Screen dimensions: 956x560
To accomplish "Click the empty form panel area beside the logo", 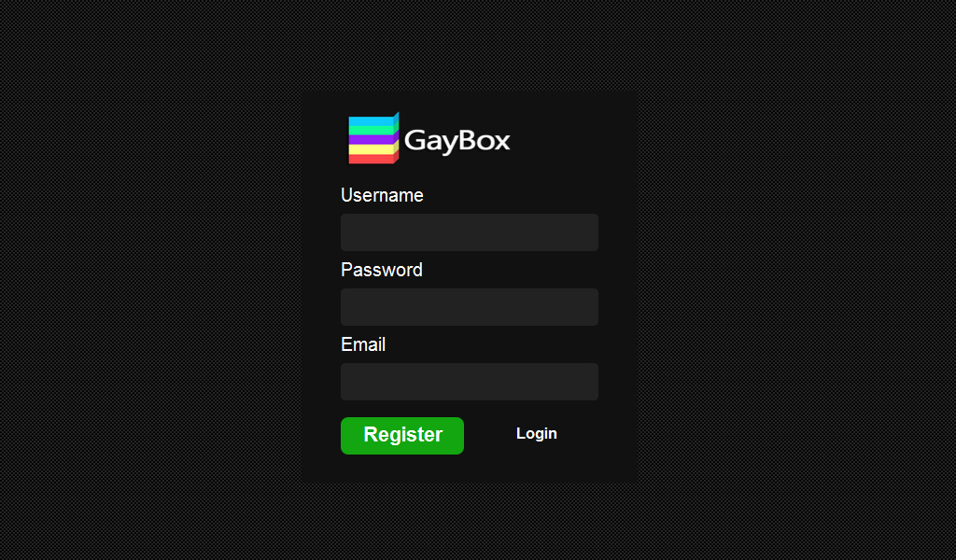I will click(573, 139).
